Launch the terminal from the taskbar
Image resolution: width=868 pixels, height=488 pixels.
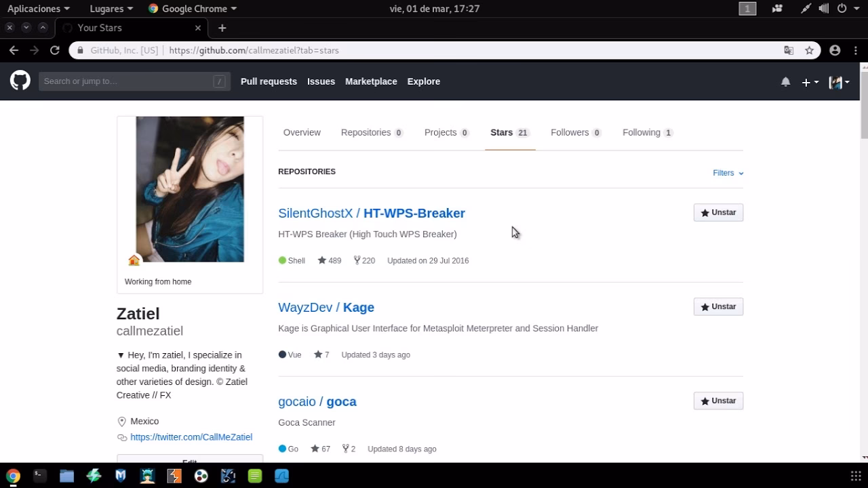40,476
